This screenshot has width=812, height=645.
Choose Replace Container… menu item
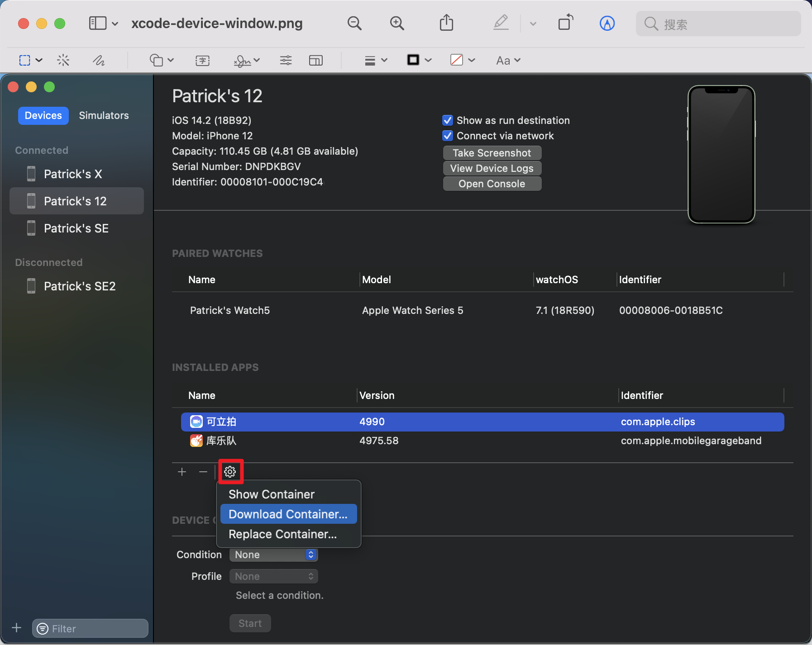289,534
